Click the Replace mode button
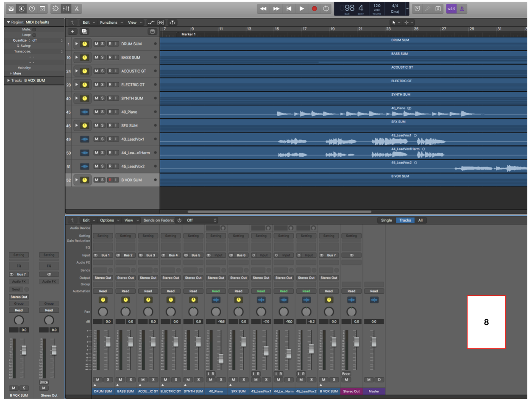 (x=418, y=8)
